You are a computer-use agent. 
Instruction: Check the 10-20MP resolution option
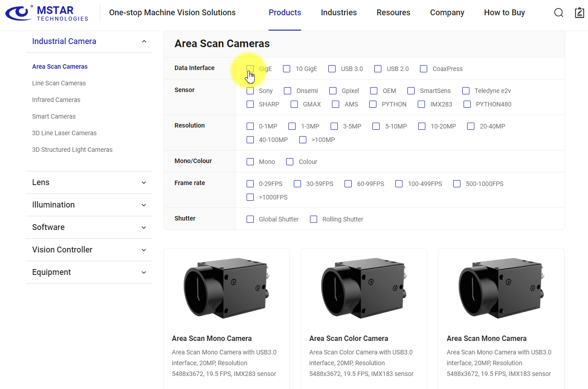(x=422, y=126)
